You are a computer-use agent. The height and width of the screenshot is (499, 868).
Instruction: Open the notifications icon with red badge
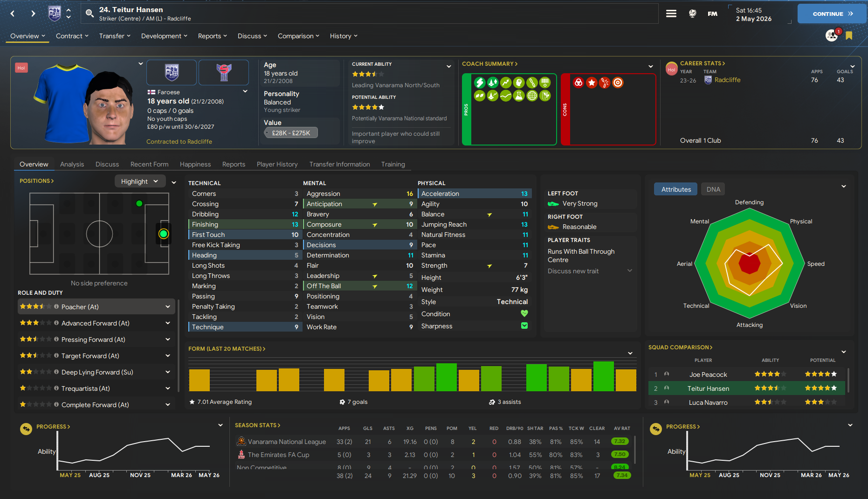pos(832,35)
